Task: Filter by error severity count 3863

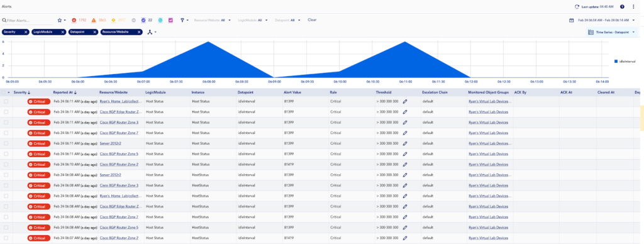Action: tap(99, 19)
